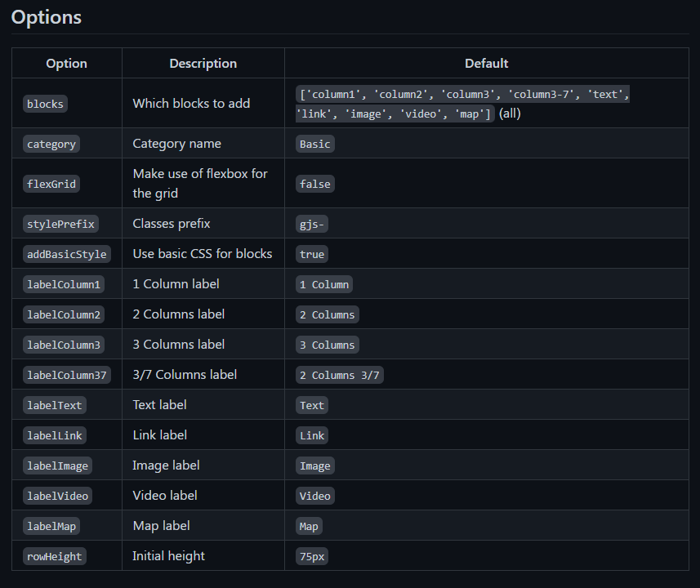Select the blocks option code tag
700x588 pixels.
[45, 104]
